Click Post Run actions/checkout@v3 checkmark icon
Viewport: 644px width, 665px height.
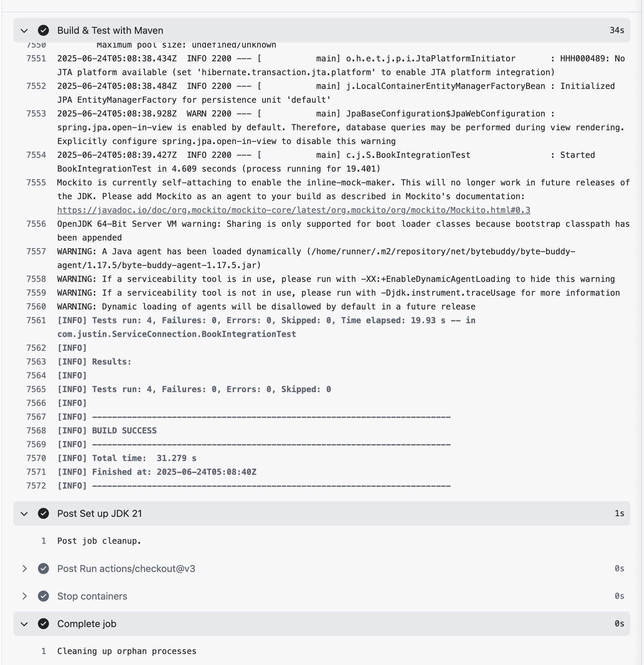43,569
